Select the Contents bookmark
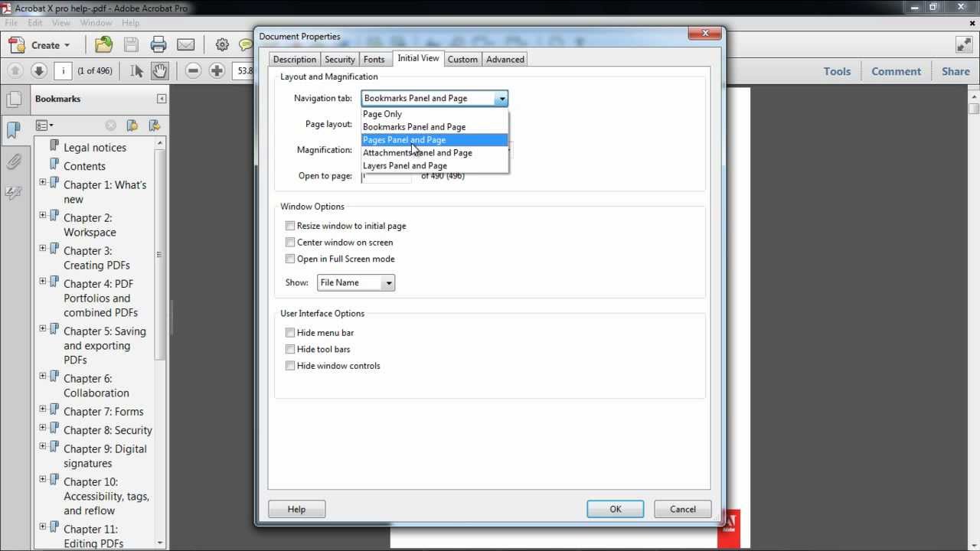The width and height of the screenshot is (980, 551). pyautogui.click(x=84, y=166)
